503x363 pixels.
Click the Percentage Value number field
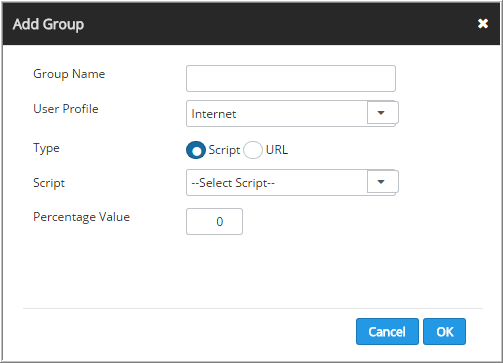coord(214,221)
